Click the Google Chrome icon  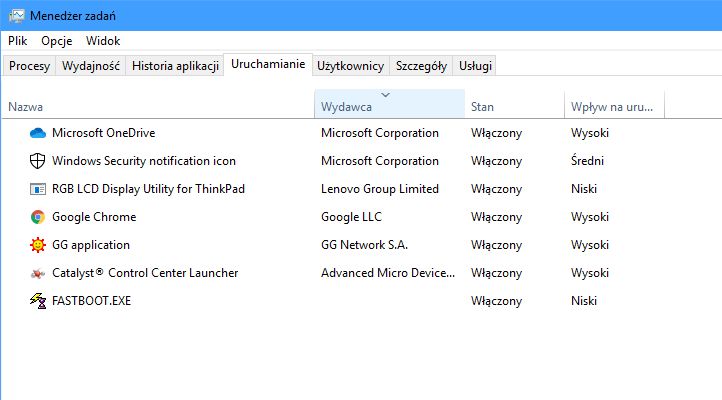coord(38,217)
